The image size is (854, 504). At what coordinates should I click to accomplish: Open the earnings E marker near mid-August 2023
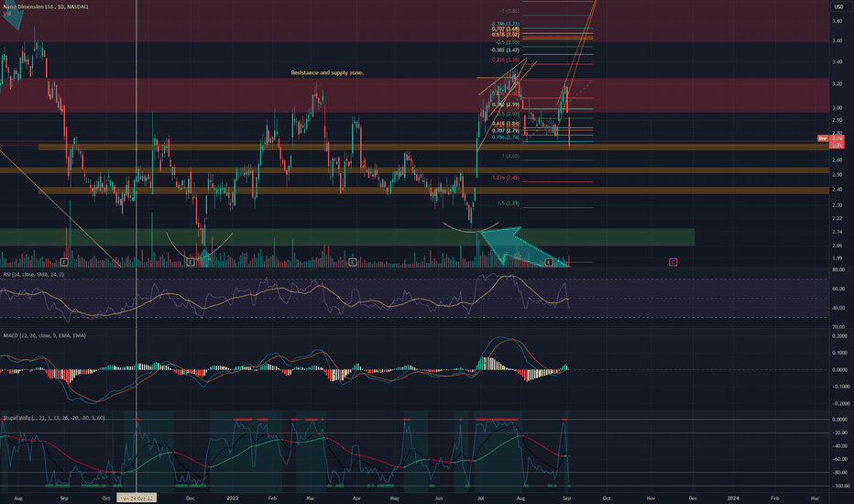pos(549,262)
